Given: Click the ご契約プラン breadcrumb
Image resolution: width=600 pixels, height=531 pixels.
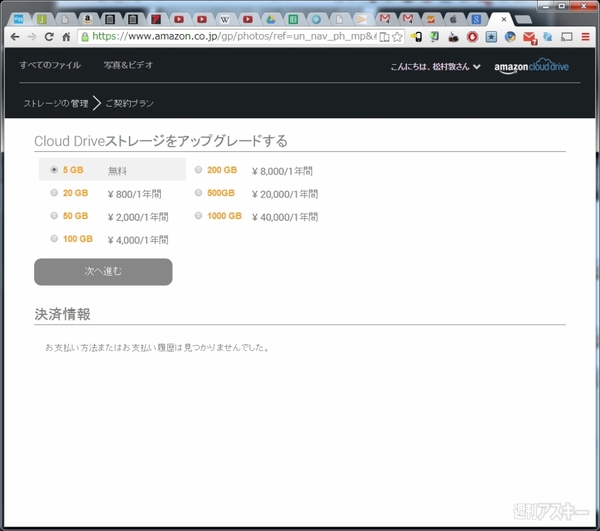Looking at the screenshot, I should click(130, 103).
